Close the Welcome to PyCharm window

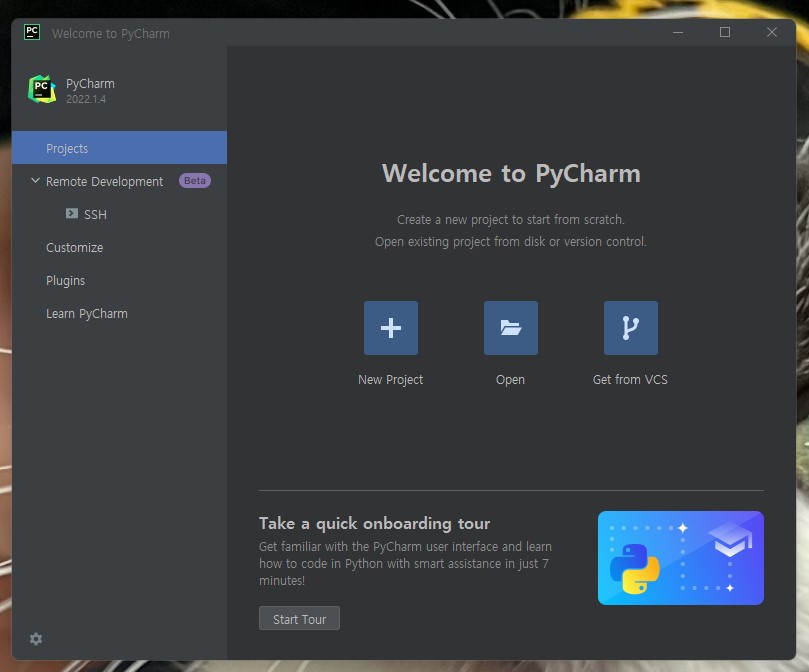coord(772,32)
